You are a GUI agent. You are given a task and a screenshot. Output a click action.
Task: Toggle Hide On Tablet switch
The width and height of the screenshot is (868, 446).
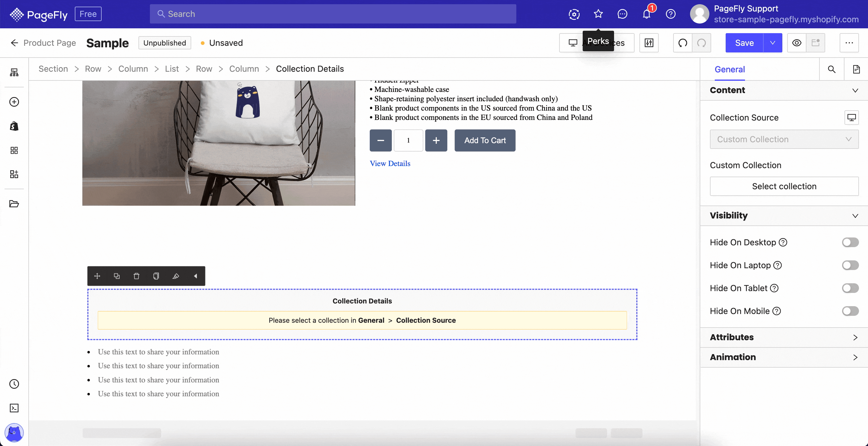coord(850,288)
